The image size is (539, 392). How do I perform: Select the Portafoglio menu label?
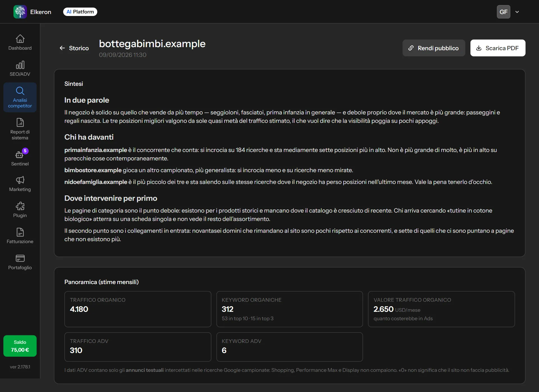(x=20, y=268)
